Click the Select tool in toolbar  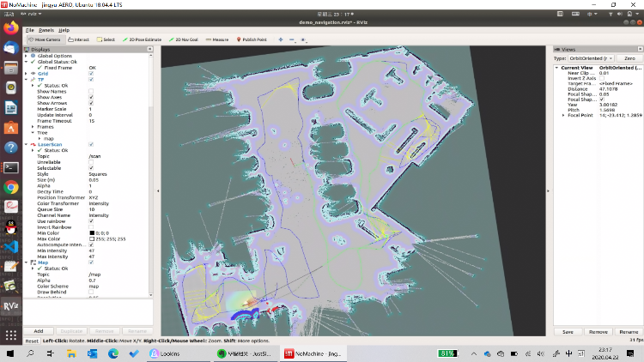(106, 39)
